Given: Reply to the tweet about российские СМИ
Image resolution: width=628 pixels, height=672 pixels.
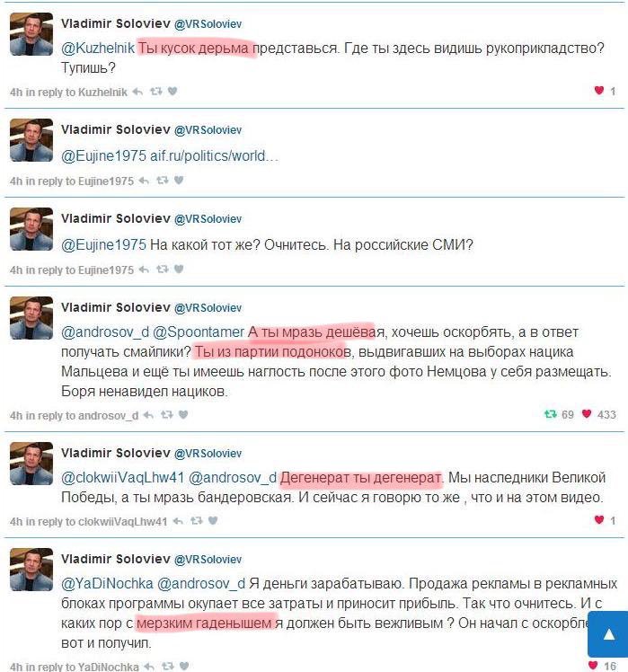Looking at the screenshot, I should pyautogui.click(x=144, y=270).
